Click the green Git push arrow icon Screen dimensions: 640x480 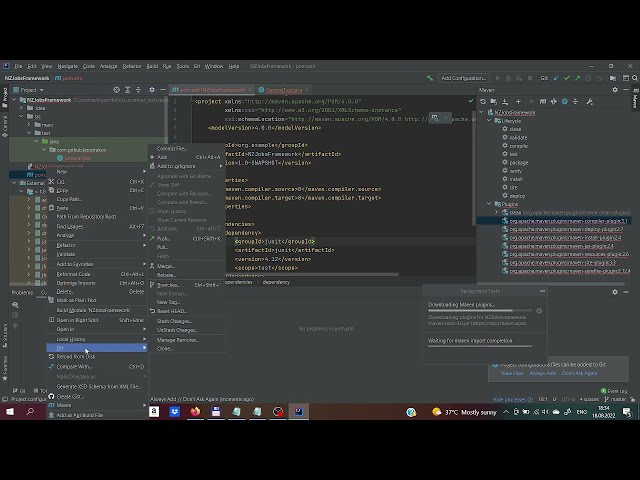pos(577,78)
